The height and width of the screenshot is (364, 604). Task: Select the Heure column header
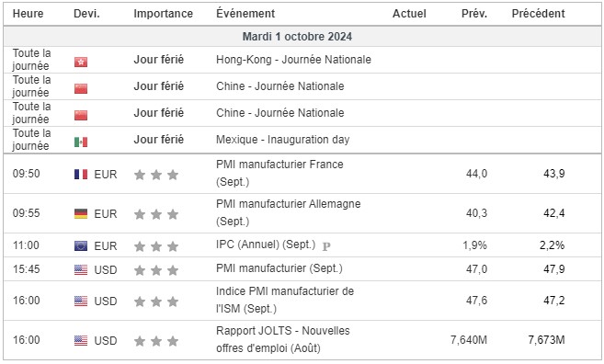point(28,14)
